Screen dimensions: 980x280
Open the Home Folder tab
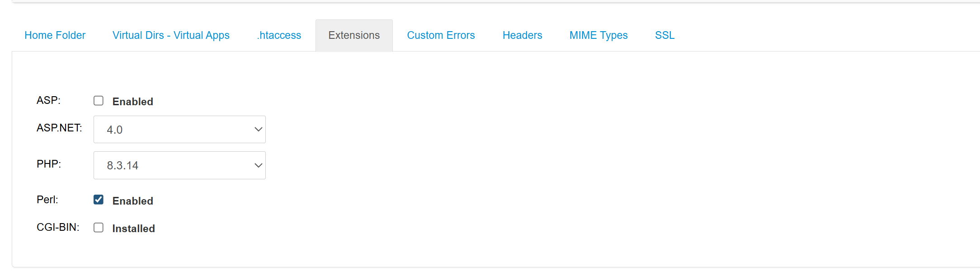tap(55, 35)
